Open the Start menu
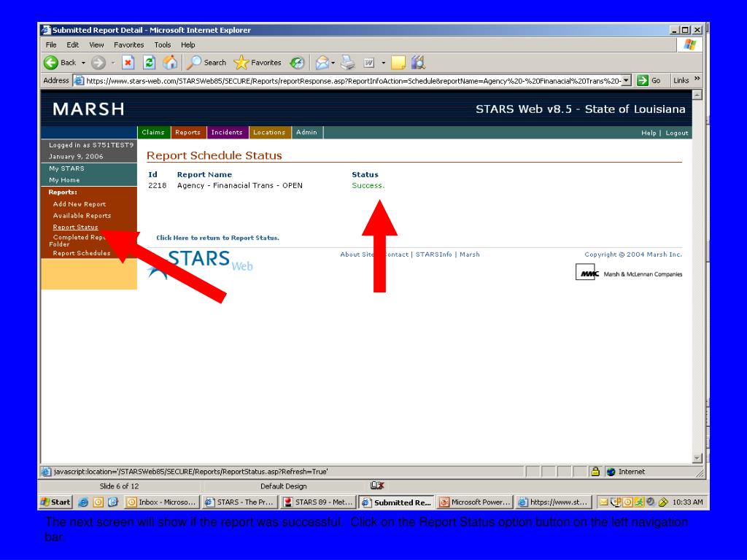The image size is (747, 560). point(55,502)
